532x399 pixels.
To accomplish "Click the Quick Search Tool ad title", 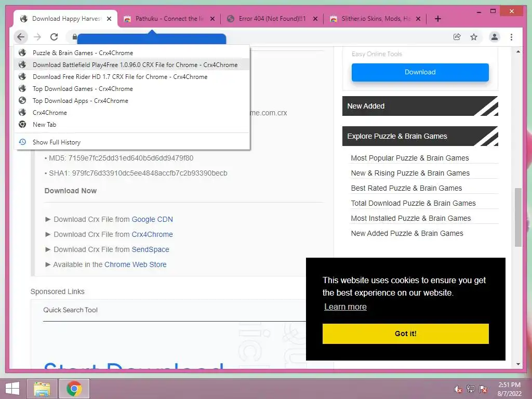I will pos(70,310).
